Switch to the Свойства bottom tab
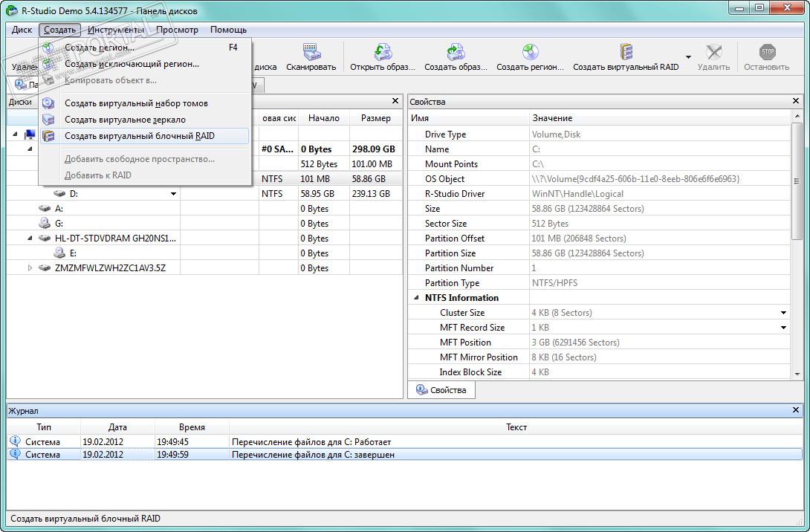The height and width of the screenshot is (532, 810). (x=441, y=390)
